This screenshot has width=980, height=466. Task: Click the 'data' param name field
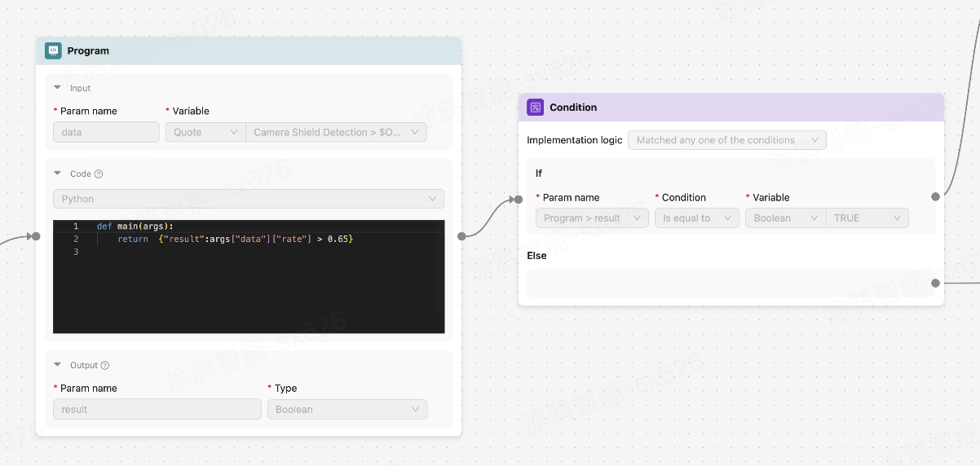[x=106, y=132]
